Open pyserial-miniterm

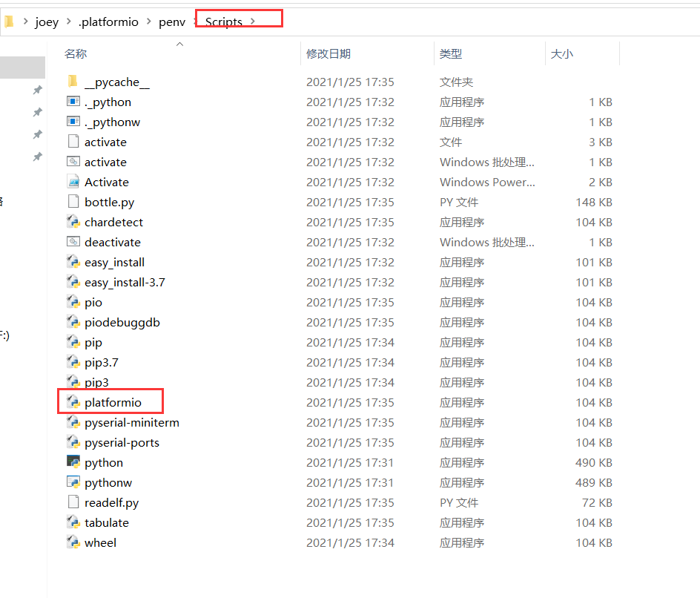130,422
